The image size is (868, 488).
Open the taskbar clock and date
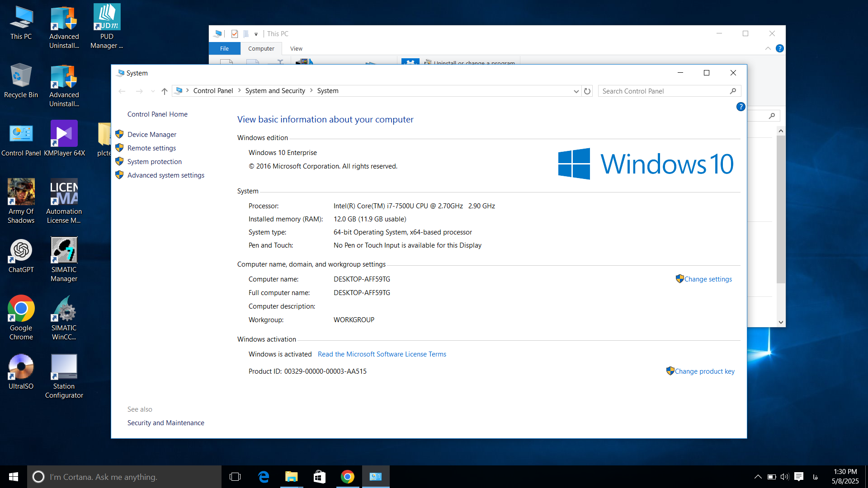[845, 477]
